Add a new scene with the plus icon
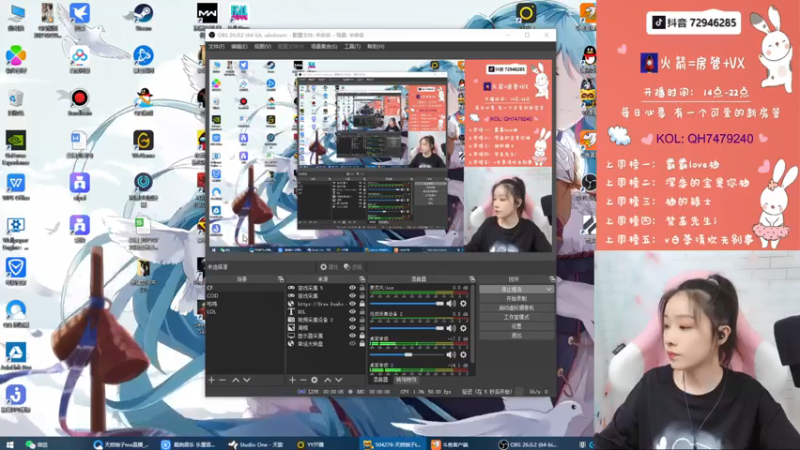800x450 pixels. [x=212, y=380]
